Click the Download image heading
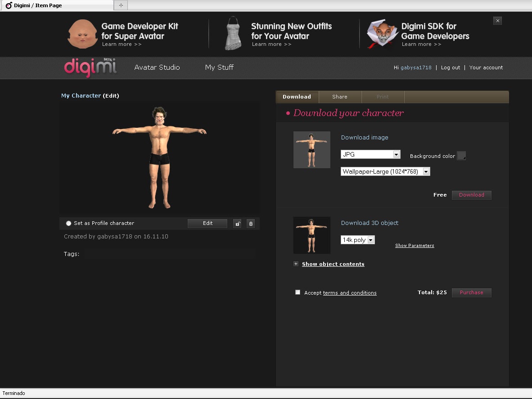 tap(365, 138)
